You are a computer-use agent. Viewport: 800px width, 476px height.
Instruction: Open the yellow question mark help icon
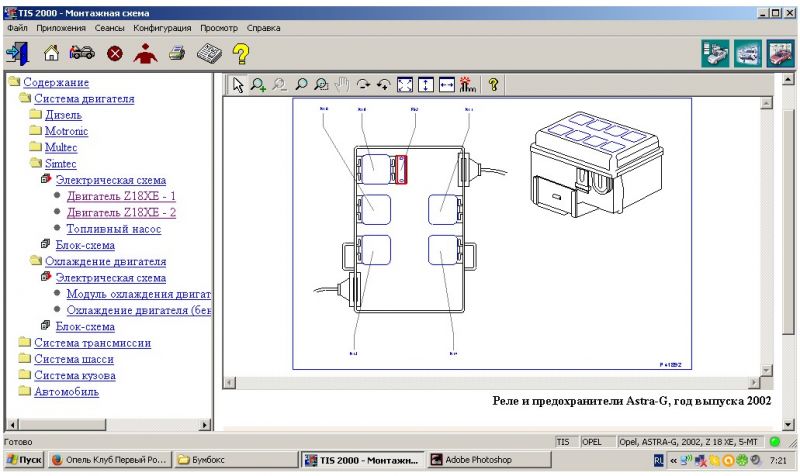(x=241, y=54)
